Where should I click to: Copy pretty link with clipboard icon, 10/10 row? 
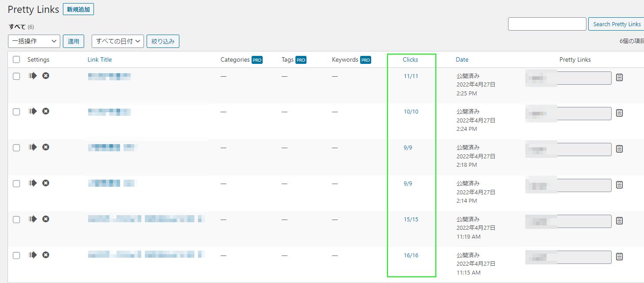pos(620,113)
